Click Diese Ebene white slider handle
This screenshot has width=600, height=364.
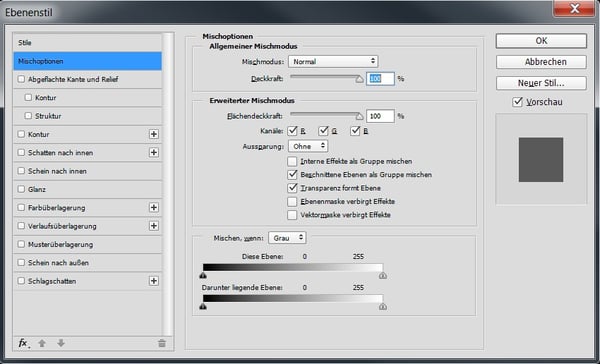[x=383, y=275]
